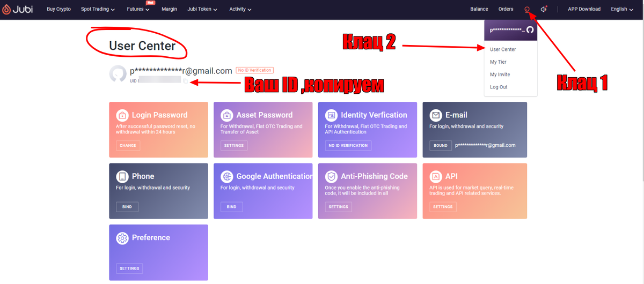Click APP Download link
Screen dimensions: 644x284
click(584, 9)
